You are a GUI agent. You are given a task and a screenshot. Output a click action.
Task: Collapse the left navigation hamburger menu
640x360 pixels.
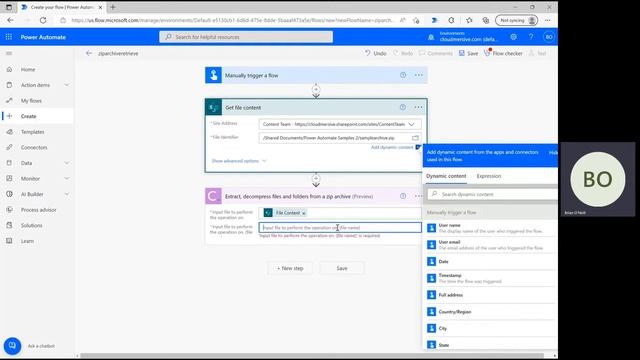click(9, 53)
